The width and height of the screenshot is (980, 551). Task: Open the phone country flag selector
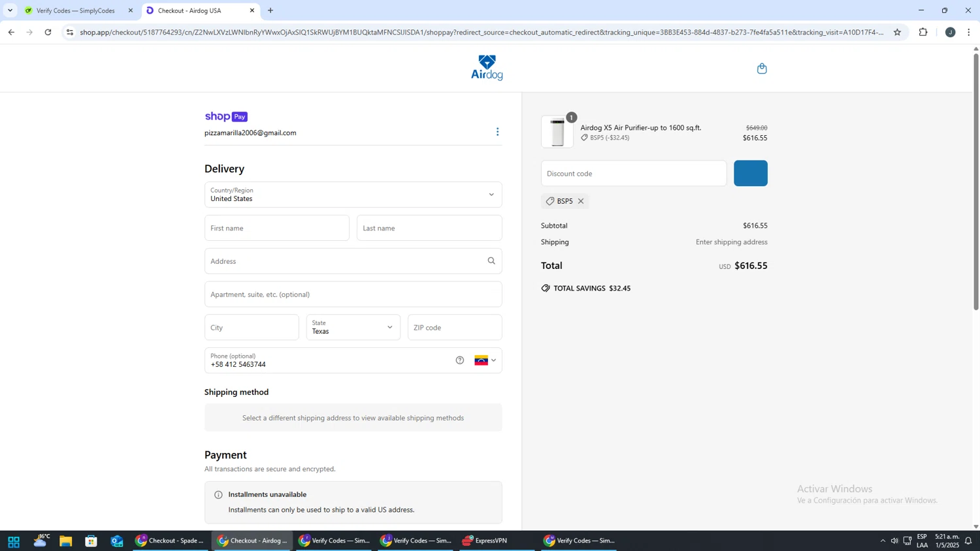click(x=485, y=360)
